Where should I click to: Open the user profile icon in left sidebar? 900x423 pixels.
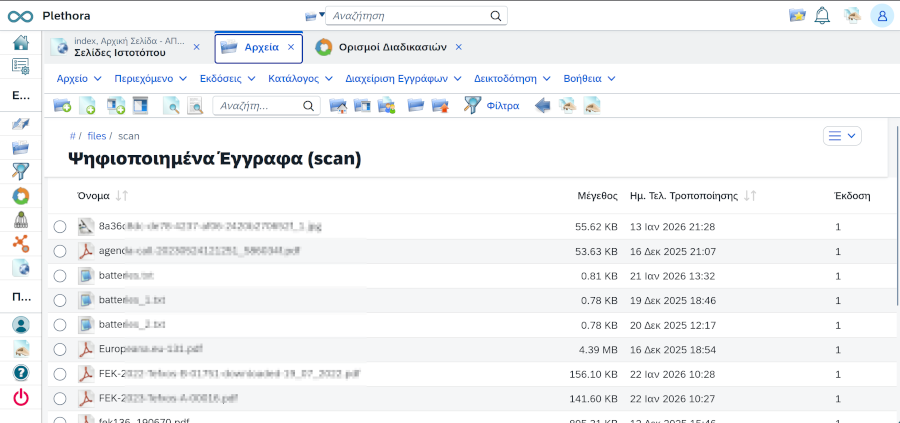point(21,325)
